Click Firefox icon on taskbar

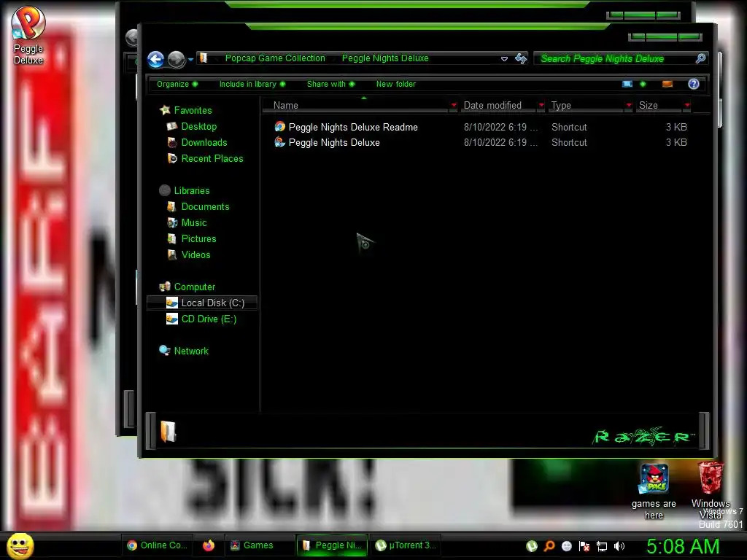point(208,545)
